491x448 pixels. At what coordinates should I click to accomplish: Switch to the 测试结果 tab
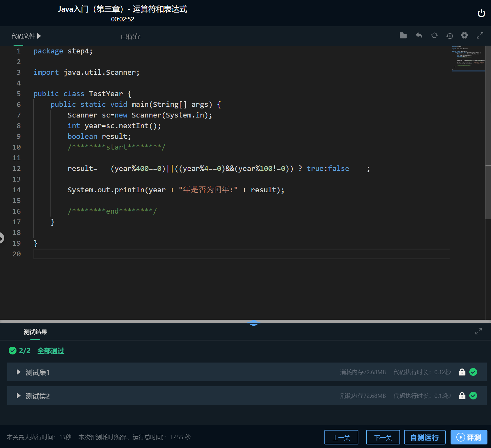(35, 332)
